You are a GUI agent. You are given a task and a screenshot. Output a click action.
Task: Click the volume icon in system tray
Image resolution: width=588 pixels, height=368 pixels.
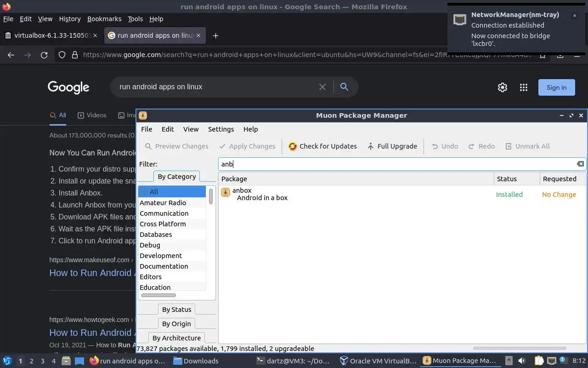pos(521,361)
